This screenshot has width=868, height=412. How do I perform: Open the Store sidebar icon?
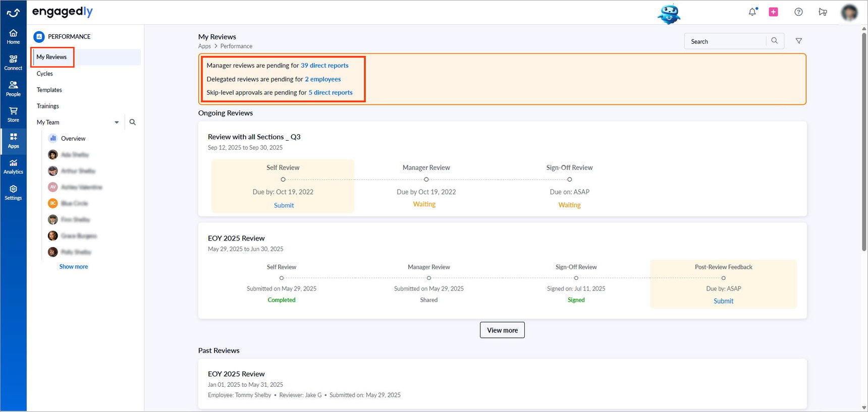pyautogui.click(x=13, y=114)
